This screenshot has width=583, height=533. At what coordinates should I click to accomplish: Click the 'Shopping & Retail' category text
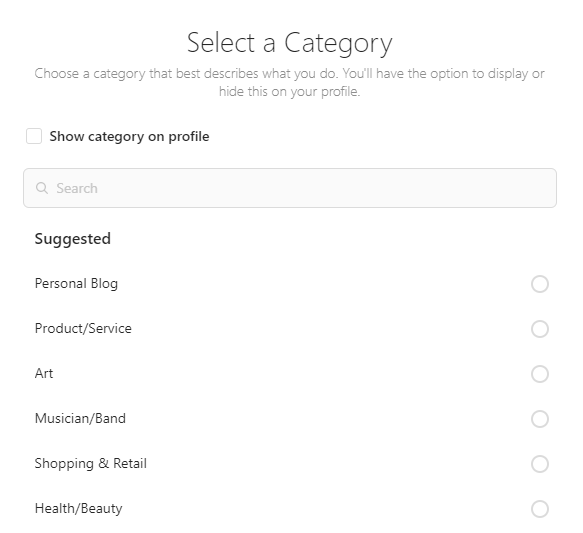(x=91, y=463)
